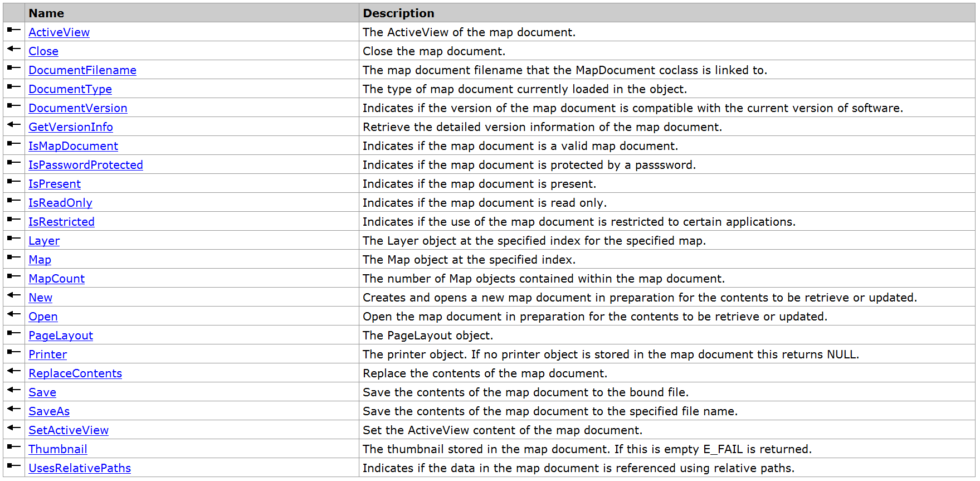Follow the PageLayout link
The height and width of the screenshot is (481, 980).
(x=61, y=336)
